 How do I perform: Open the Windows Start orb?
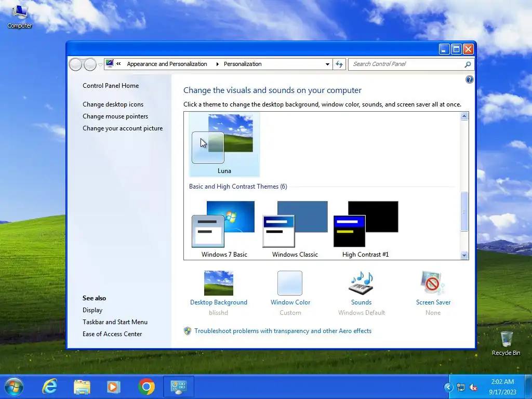[14, 387]
